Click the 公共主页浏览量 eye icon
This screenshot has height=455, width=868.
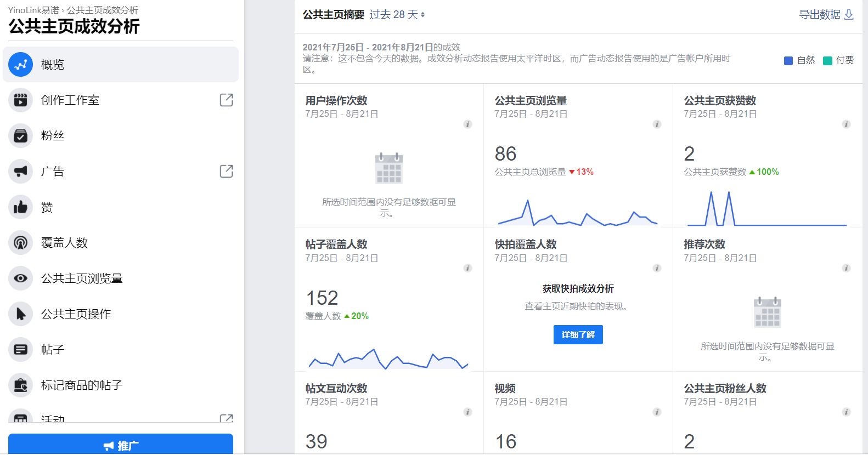[21, 278]
